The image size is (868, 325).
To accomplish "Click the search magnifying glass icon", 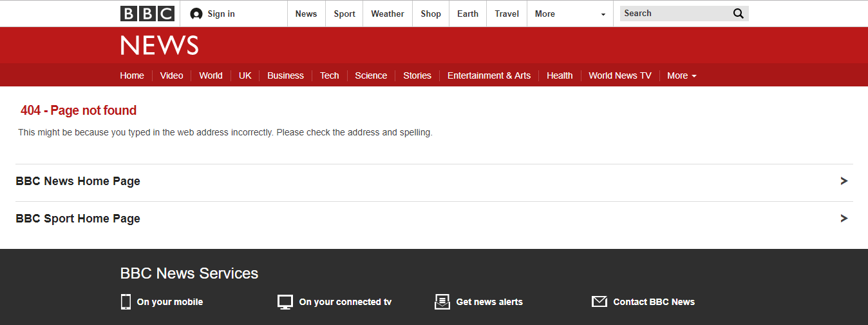I will click(738, 14).
